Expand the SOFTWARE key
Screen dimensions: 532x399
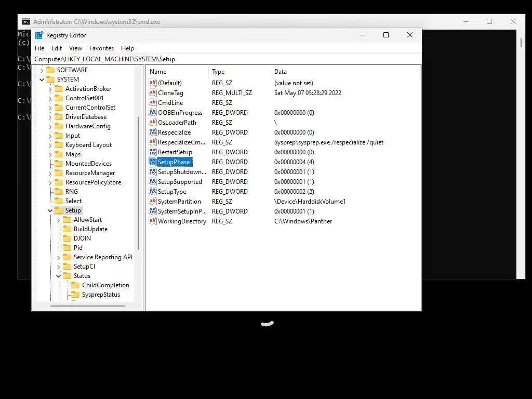click(42, 70)
